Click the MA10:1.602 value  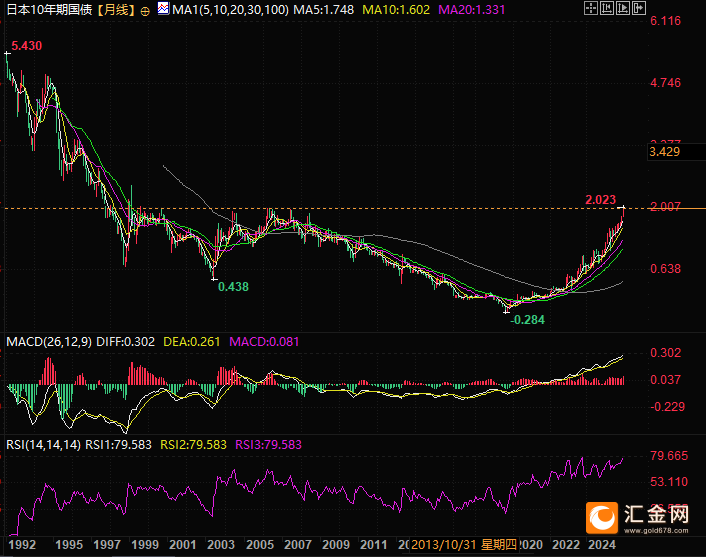[396, 9]
